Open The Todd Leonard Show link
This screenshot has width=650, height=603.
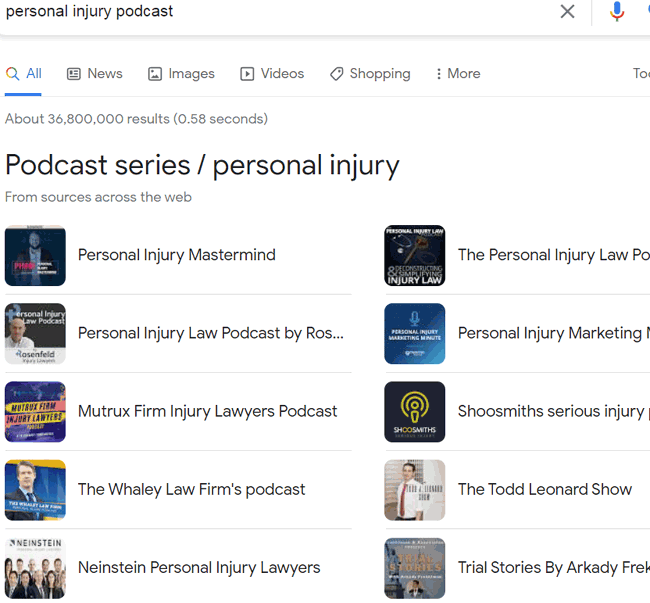pos(545,489)
